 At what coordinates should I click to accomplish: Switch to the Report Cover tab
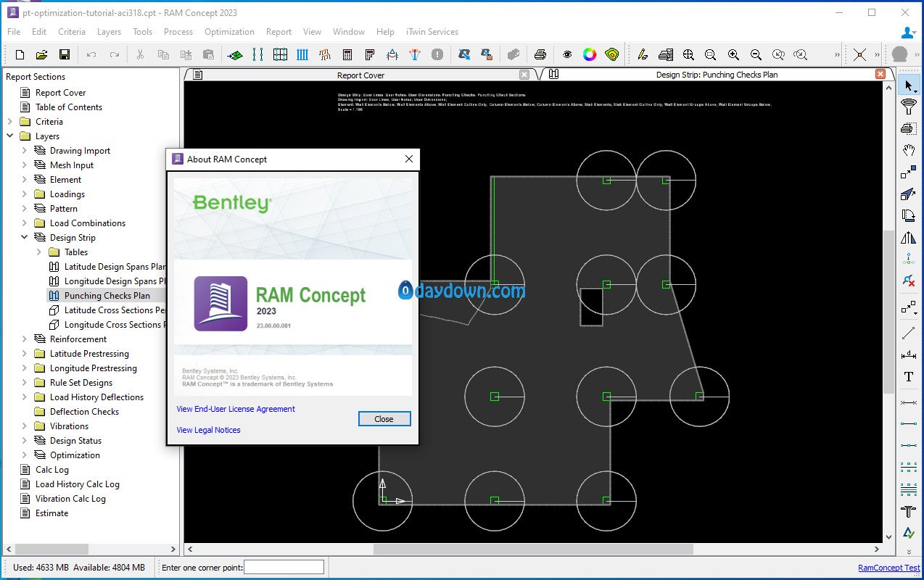click(x=360, y=75)
